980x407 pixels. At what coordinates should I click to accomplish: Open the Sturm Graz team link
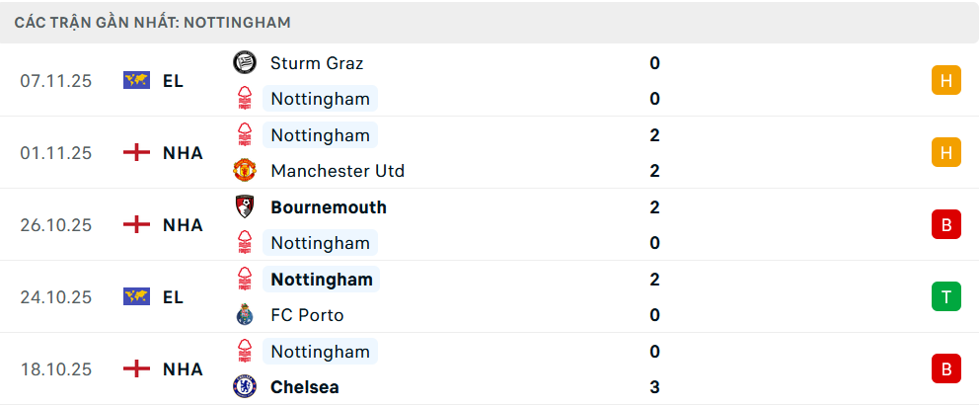pyautogui.click(x=317, y=63)
